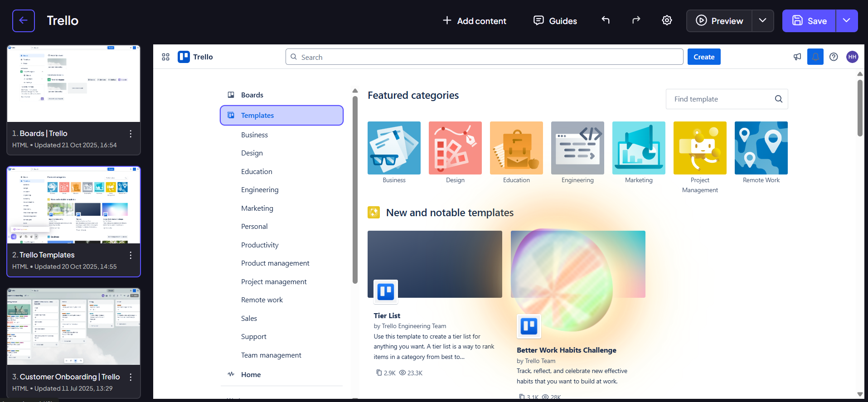Screen dimensions: 868x402
Task: Choose Product management template category
Action: click(275, 263)
